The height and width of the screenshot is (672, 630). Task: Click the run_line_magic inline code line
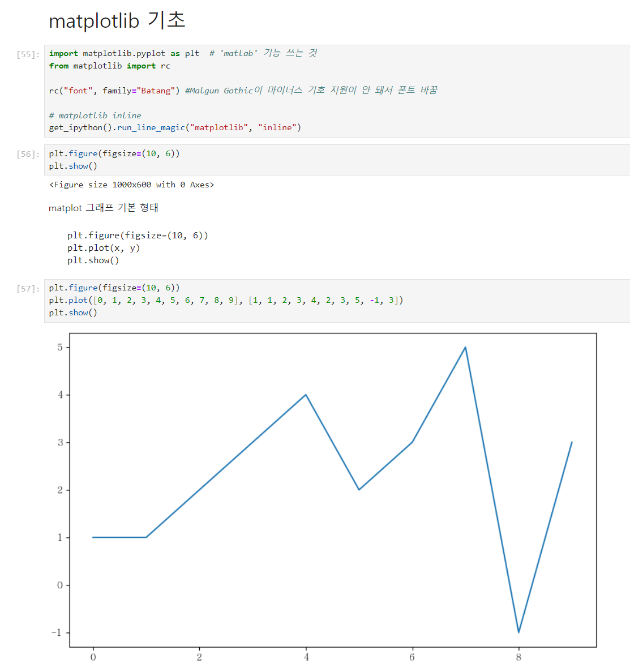pyautogui.click(x=175, y=128)
